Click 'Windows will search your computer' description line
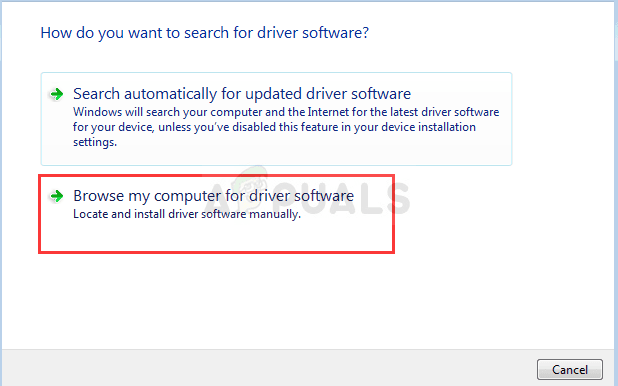This screenshot has width=618, height=386. [286, 112]
